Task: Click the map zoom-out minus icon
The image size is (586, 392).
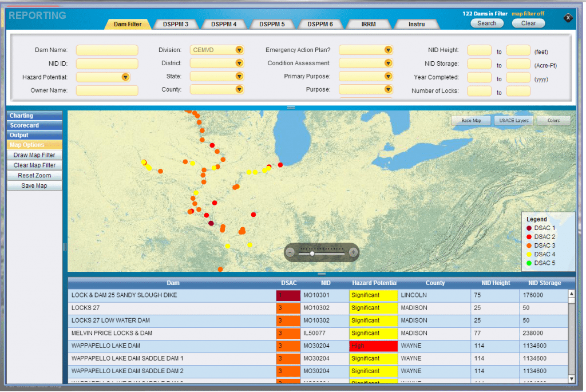Action: (291, 252)
